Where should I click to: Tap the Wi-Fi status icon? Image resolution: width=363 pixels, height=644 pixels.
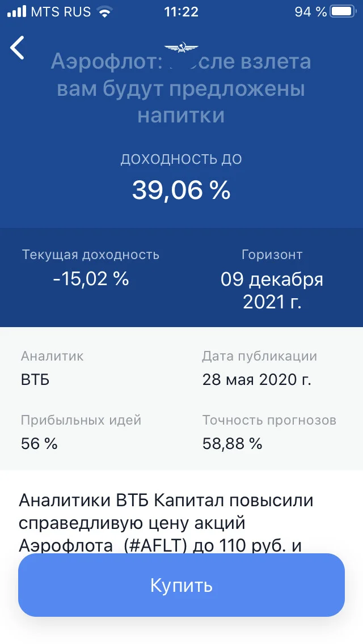pyautogui.click(x=105, y=11)
